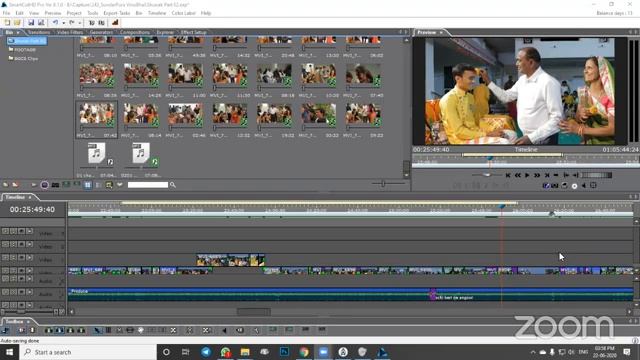640x360 pixels.
Task: Click the timeline horizontal scrollbar thumb
Action: (253, 312)
